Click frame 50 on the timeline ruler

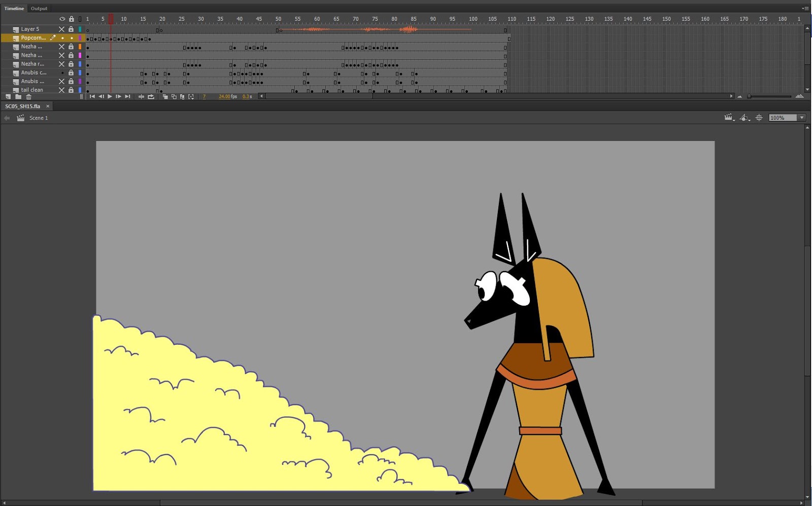tap(278, 19)
